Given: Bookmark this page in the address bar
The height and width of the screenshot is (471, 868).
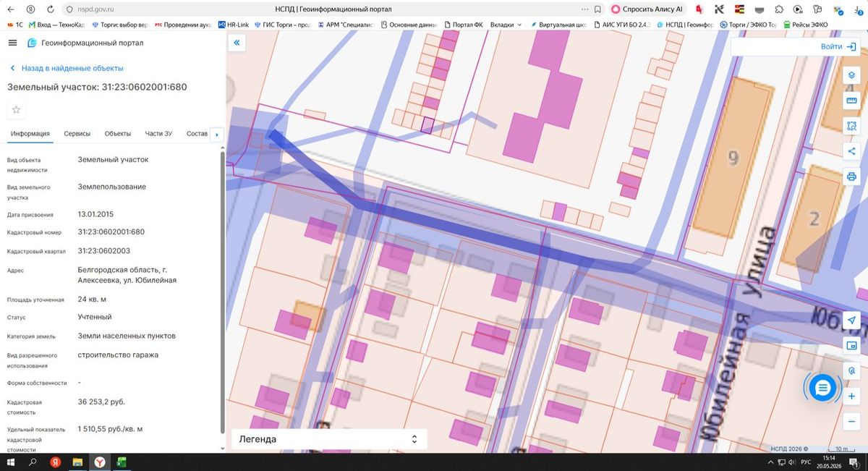Looking at the screenshot, I should pos(597,9).
